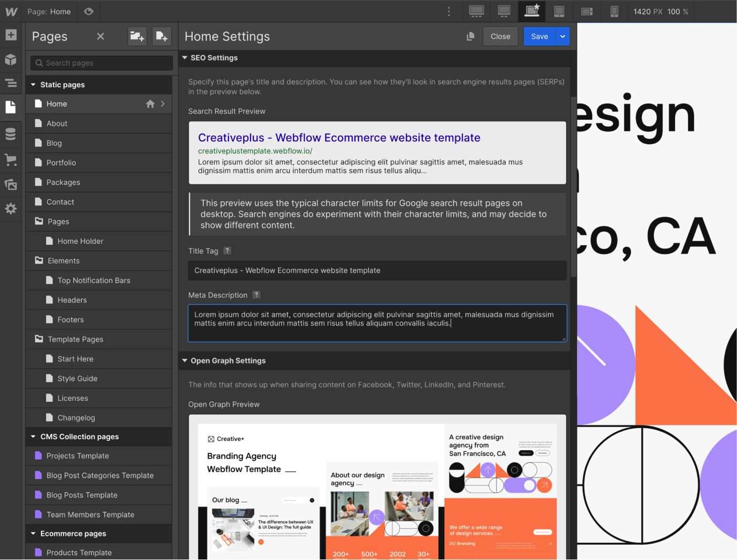Open the three-dot breakpoint options menu
The height and width of the screenshot is (560, 737).
tap(449, 12)
